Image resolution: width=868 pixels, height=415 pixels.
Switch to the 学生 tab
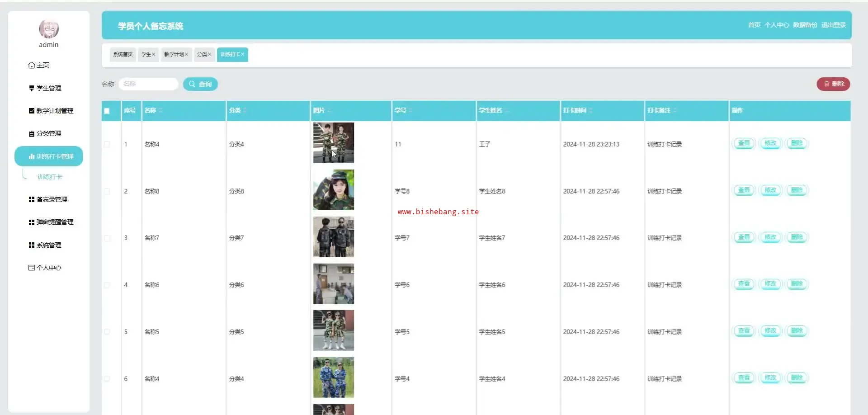click(x=146, y=54)
